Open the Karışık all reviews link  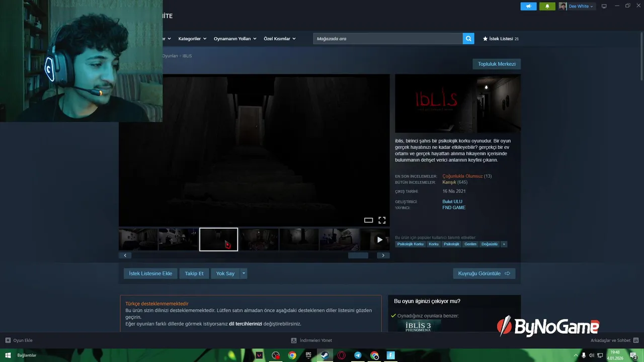(x=449, y=182)
